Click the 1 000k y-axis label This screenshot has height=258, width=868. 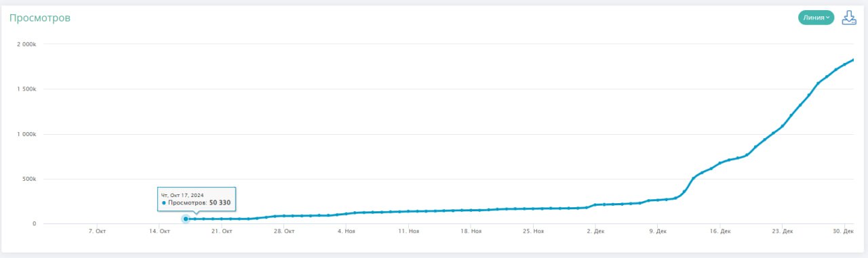tap(26, 134)
